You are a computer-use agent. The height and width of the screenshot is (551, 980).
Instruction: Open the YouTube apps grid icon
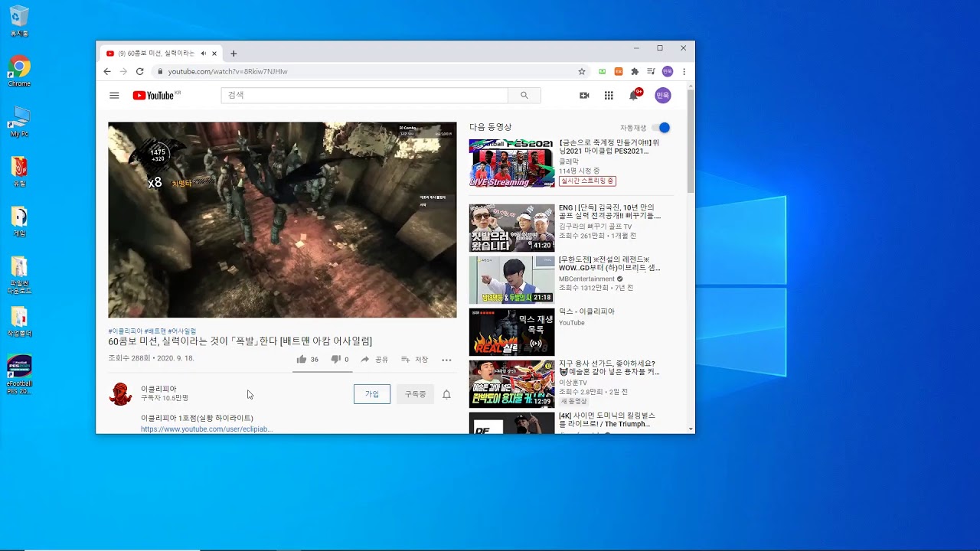click(x=609, y=96)
